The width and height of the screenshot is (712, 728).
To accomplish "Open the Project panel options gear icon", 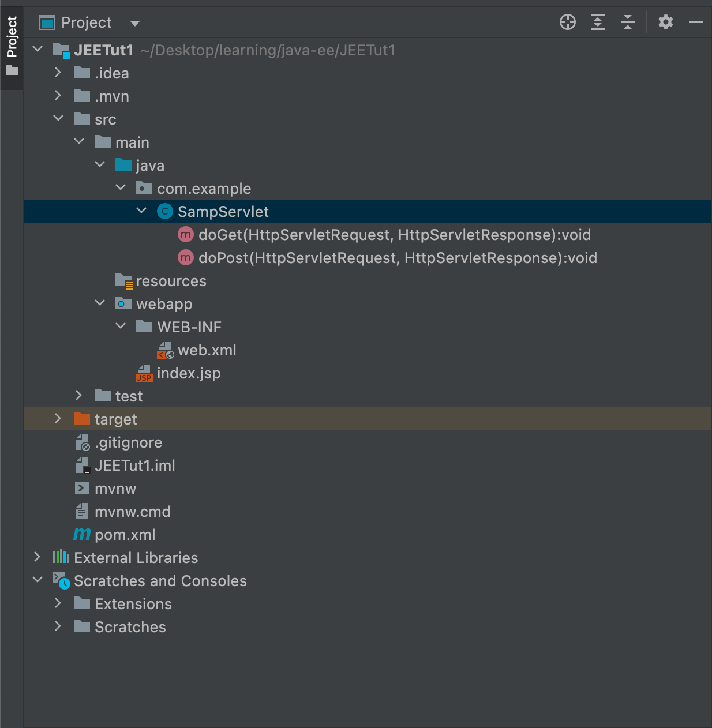I will (666, 22).
